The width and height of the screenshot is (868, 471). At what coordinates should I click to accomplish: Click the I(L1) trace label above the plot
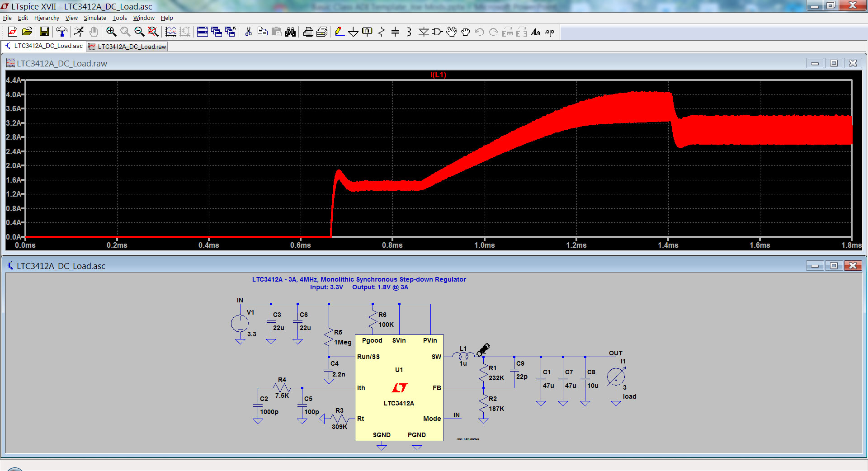438,75
